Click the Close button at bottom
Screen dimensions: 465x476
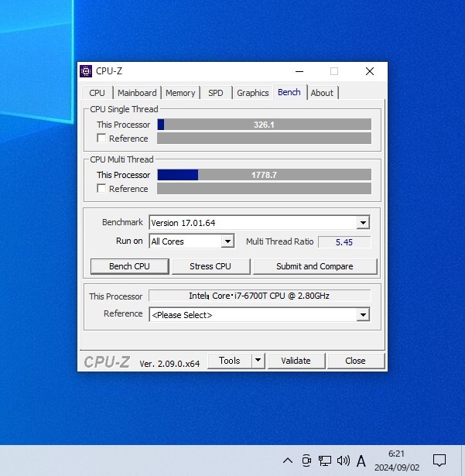355,361
